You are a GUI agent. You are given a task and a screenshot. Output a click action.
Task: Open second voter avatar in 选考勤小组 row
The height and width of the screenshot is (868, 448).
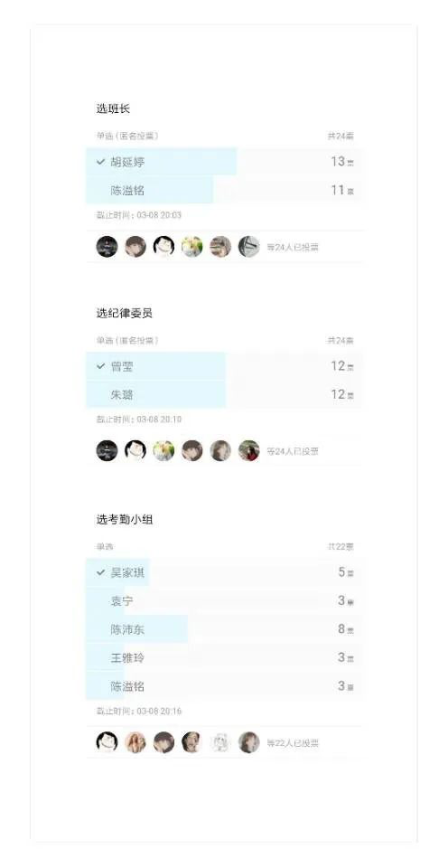click(135, 742)
